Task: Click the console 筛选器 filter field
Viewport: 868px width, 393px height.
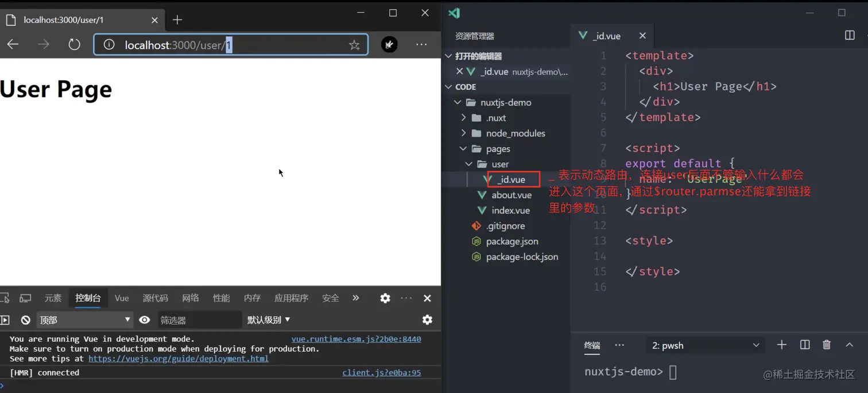Action: point(199,320)
